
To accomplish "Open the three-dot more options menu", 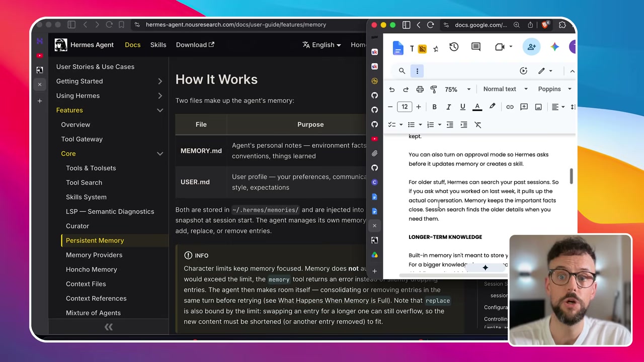I will [417, 71].
